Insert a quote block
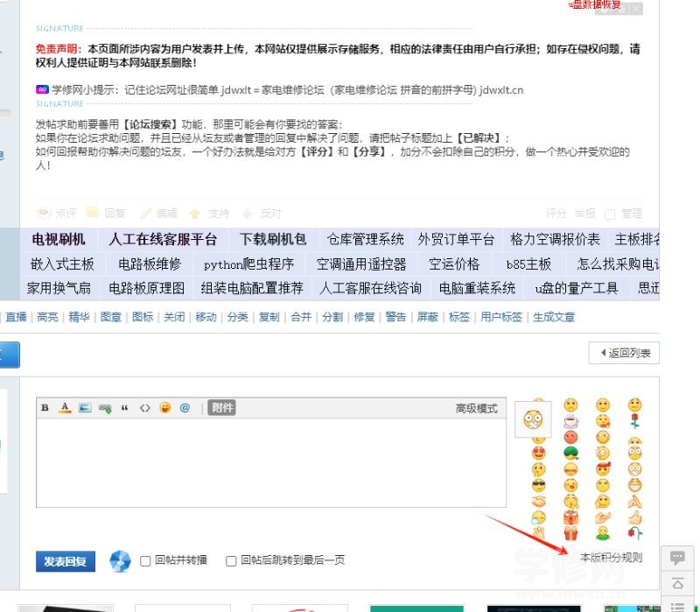 (125, 408)
